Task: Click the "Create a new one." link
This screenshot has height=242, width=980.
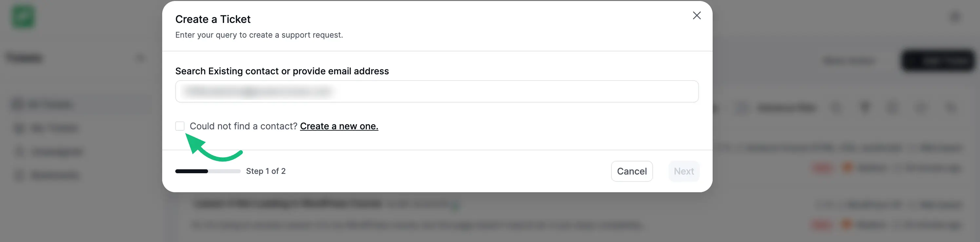Action: [x=339, y=126]
